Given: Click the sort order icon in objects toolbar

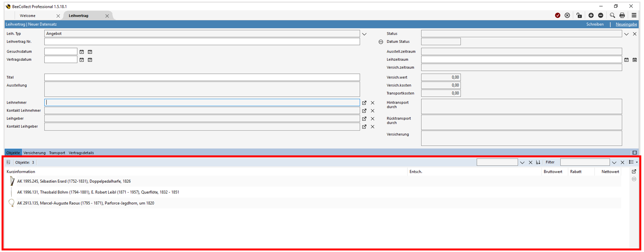Looking at the screenshot, I should pyautogui.click(x=538, y=162).
